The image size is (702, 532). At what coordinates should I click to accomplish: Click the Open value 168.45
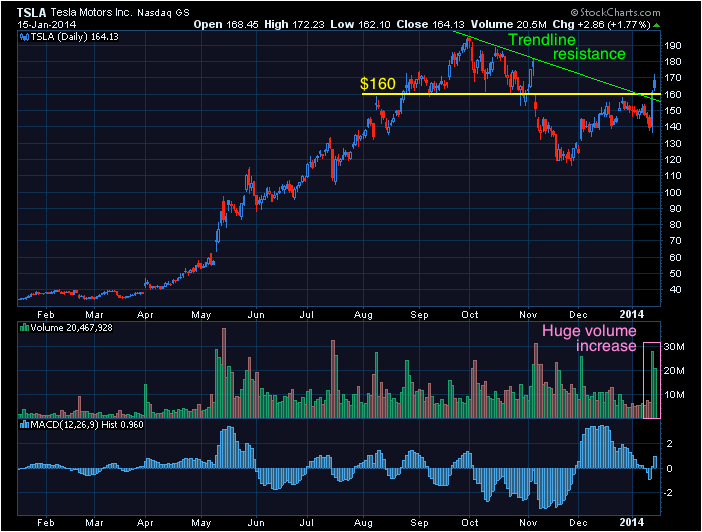(x=242, y=25)
